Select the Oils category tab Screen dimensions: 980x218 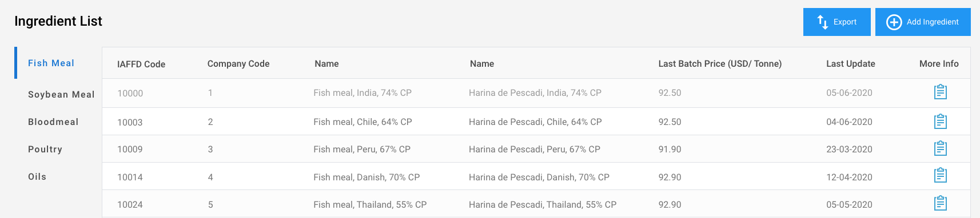(x=37, y=176)
